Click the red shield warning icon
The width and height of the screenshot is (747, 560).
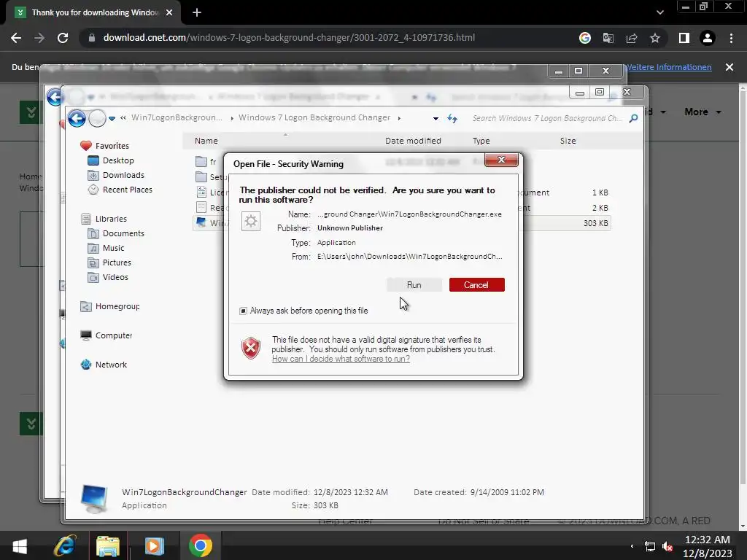pyautogui.click(x=251, y=348)
